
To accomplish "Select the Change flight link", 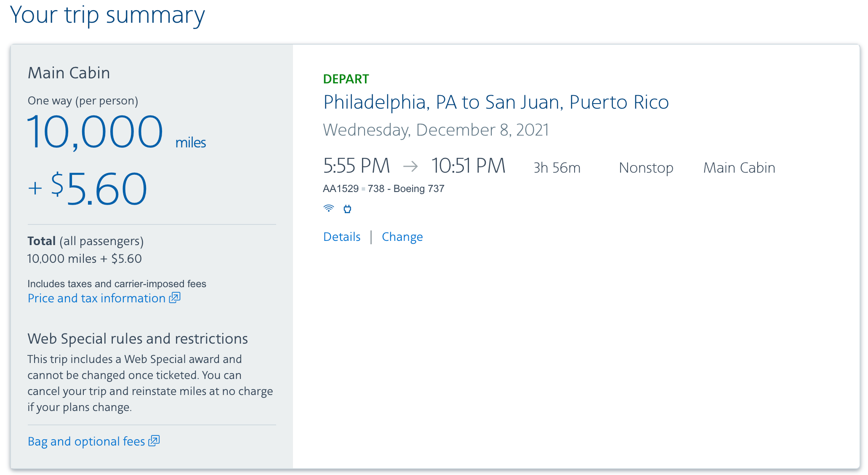I will click(x=402, y=237).
